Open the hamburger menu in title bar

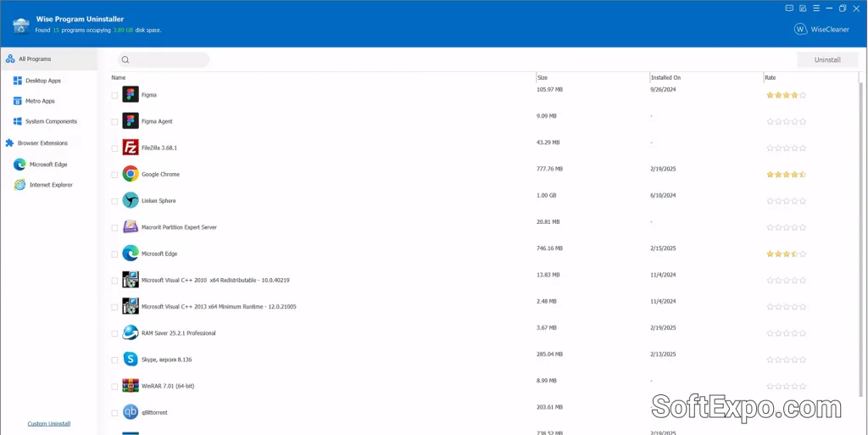pyautogui.click(x=815, y=8)
